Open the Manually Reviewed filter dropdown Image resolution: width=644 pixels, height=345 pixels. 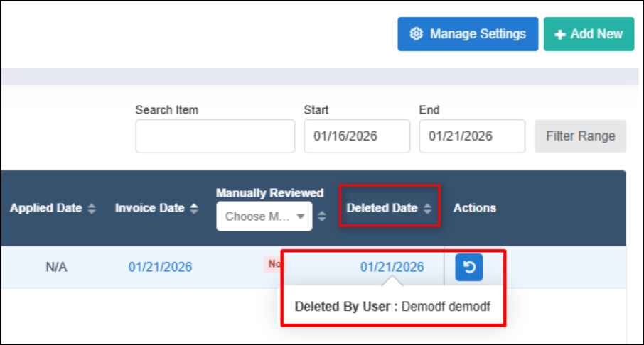pos(264,217)
